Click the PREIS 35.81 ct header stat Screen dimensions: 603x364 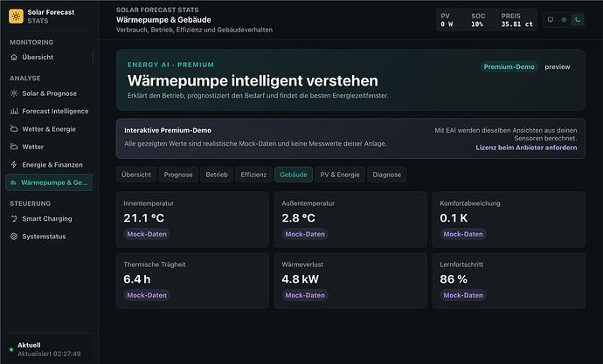516,20
